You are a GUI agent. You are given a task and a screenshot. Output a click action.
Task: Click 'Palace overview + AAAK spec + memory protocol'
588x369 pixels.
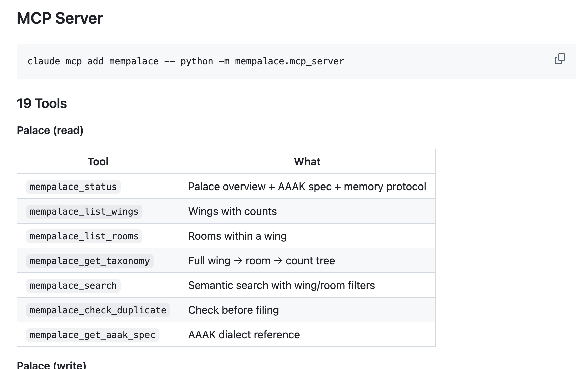click(x=307, y=187)
